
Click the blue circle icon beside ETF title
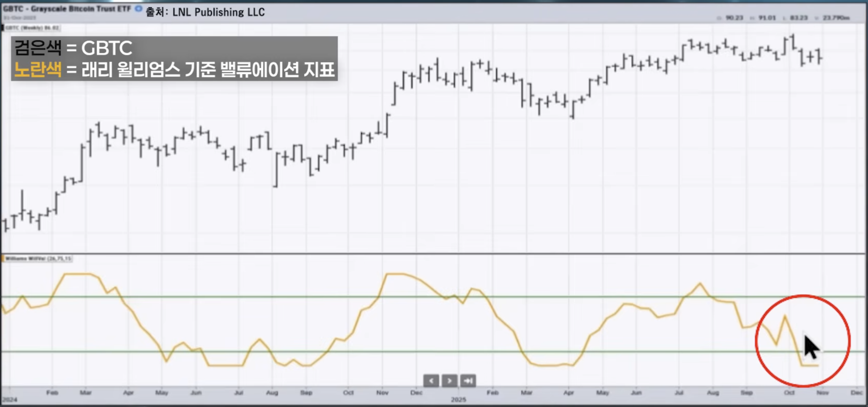(x=138, y=9)
